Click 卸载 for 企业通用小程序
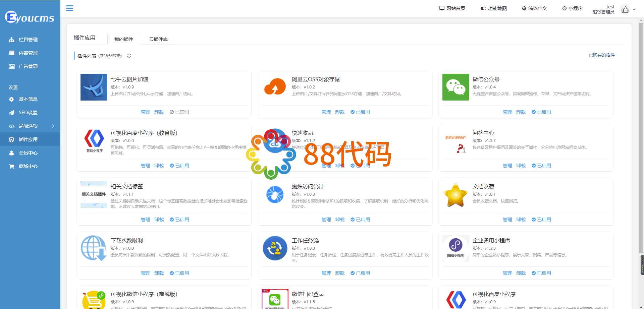 521,273
